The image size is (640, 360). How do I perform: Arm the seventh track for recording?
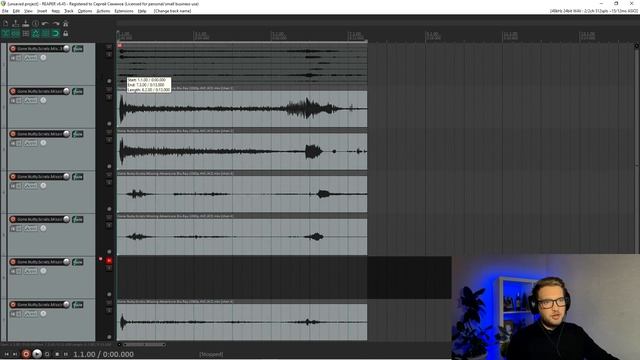point(13,304)
